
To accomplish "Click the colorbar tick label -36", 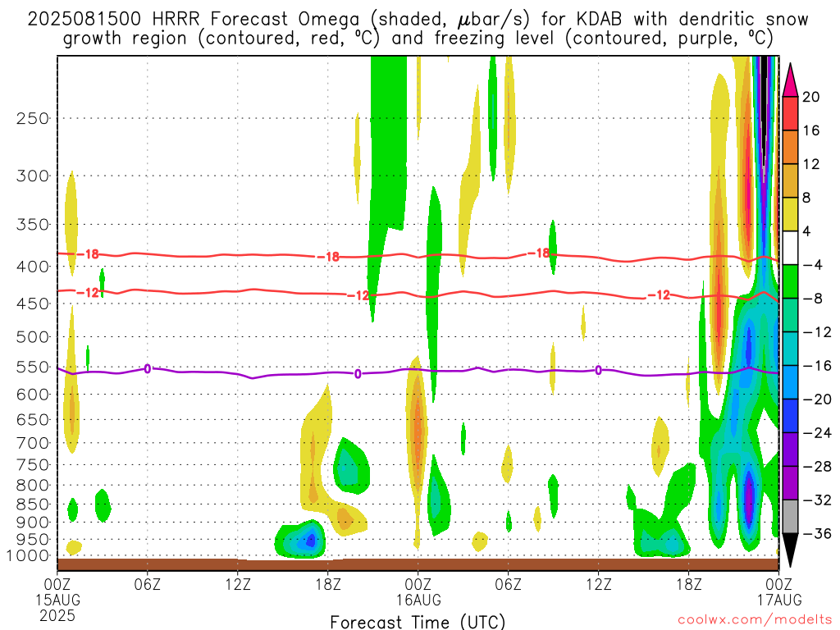I will click(817, 534).
